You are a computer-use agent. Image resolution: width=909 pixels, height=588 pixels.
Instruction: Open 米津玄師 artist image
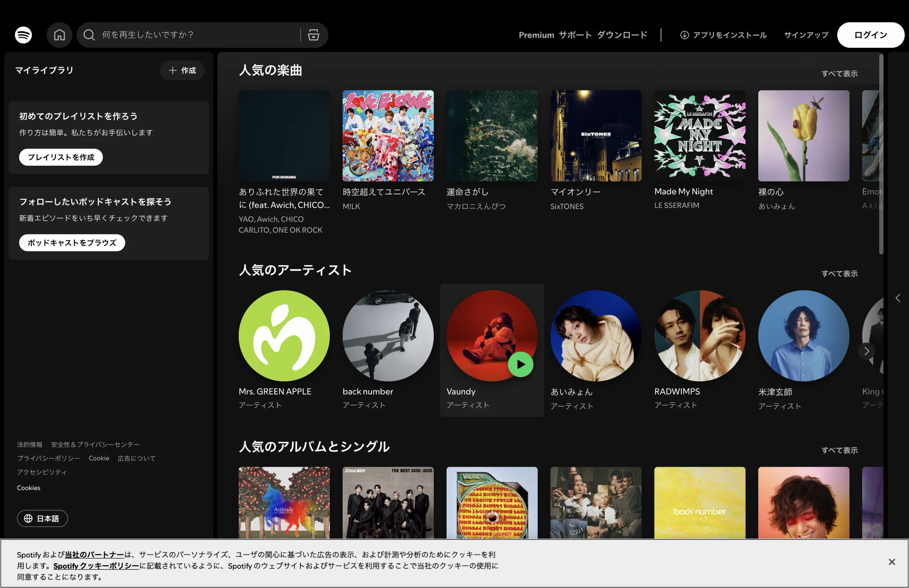pos(803,336)
